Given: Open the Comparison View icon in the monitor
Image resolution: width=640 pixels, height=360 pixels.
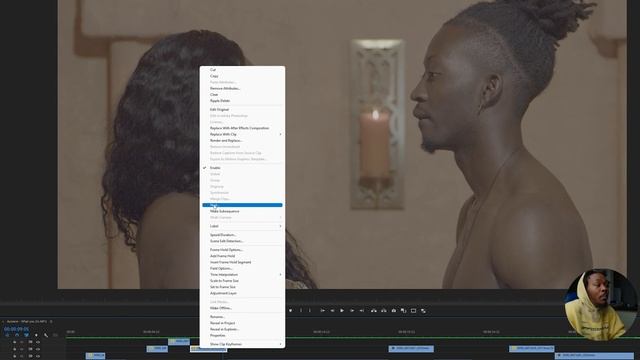Looking at the screenshot, I should [x=403, y=311].
